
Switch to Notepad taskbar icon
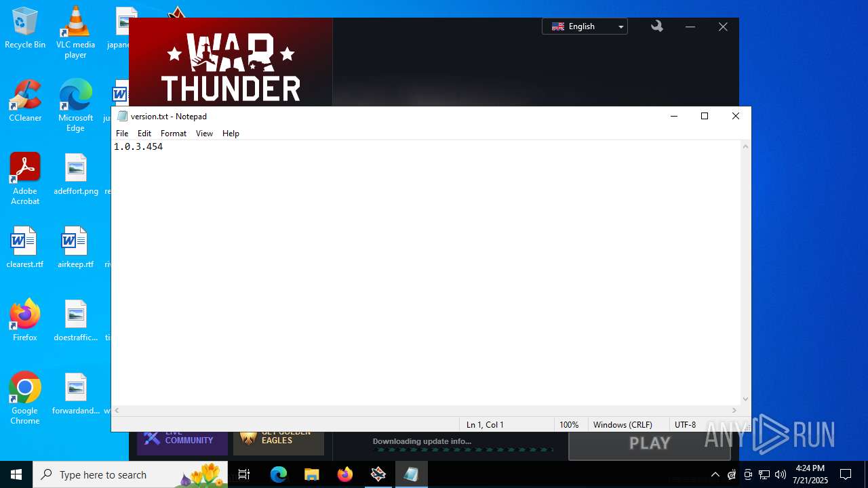(412, 474)
